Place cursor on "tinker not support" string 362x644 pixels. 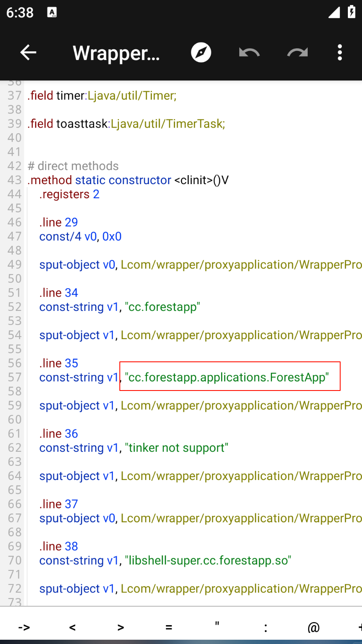[176, 448]
